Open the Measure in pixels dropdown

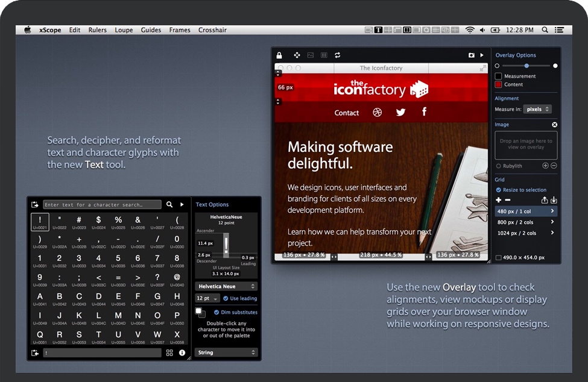(538, 109)
